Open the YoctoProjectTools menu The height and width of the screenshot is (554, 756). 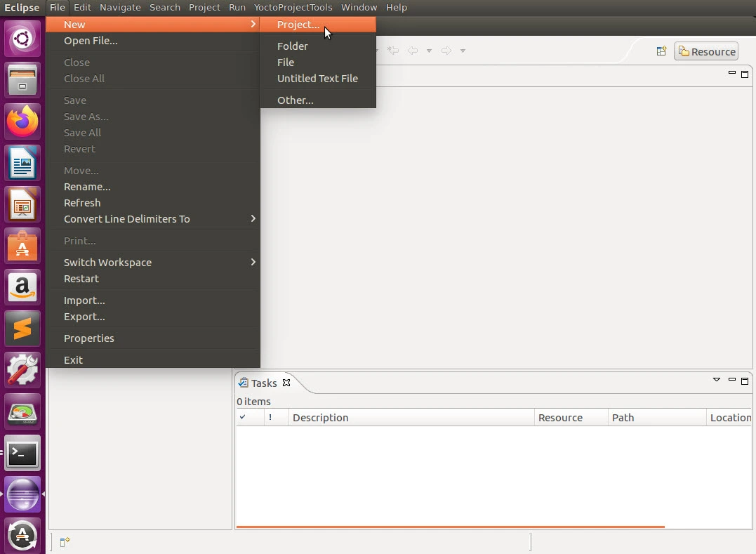pyautogui.click(x=293, y=7)
